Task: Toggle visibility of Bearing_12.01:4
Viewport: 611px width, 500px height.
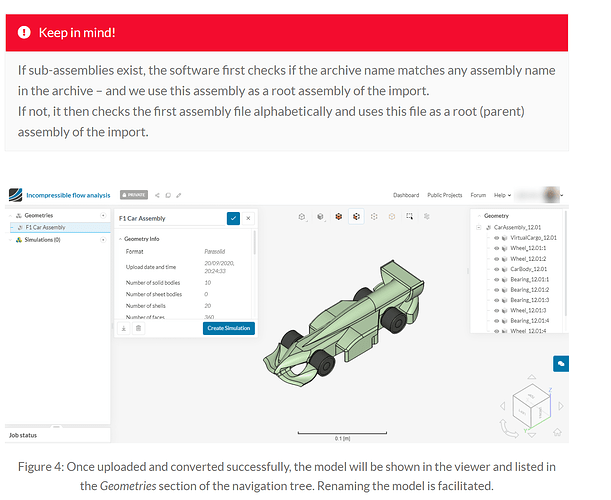Action: pyautogui.click(x=496, y=321)
